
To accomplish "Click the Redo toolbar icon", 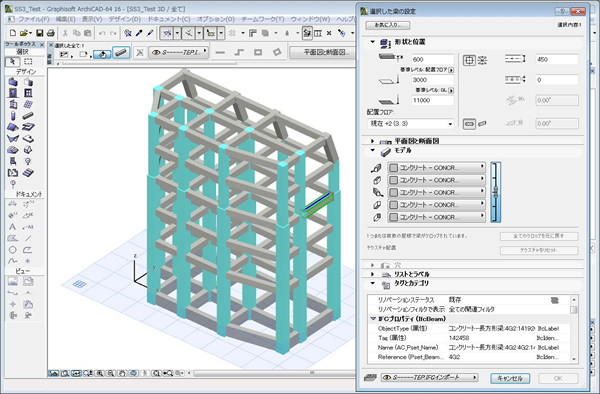I will (113, 33).
